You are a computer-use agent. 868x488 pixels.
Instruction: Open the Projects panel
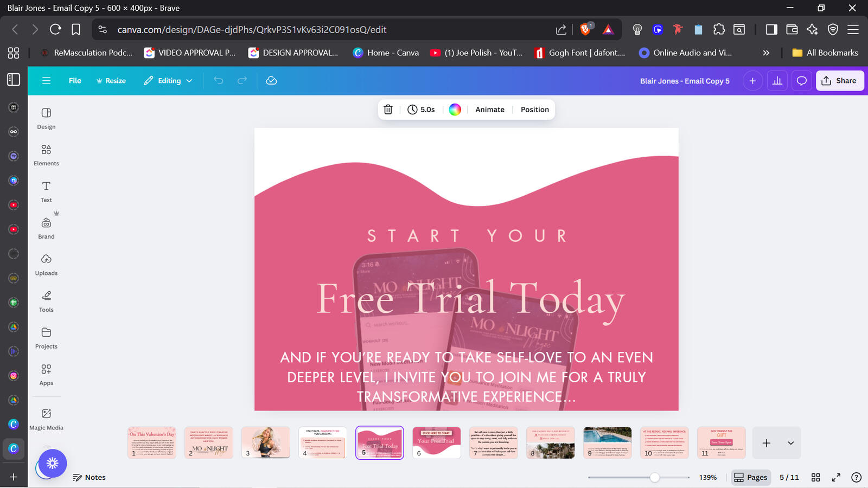pos(46,338)
